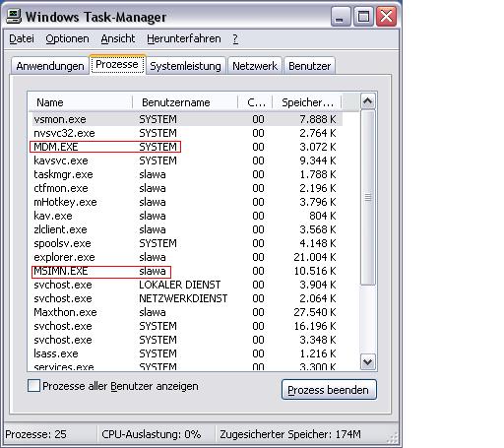The height and width of the screenshot is (448, 504).
Task: Click the process list scrollbar thumb
Action: [x=368, y=198]
